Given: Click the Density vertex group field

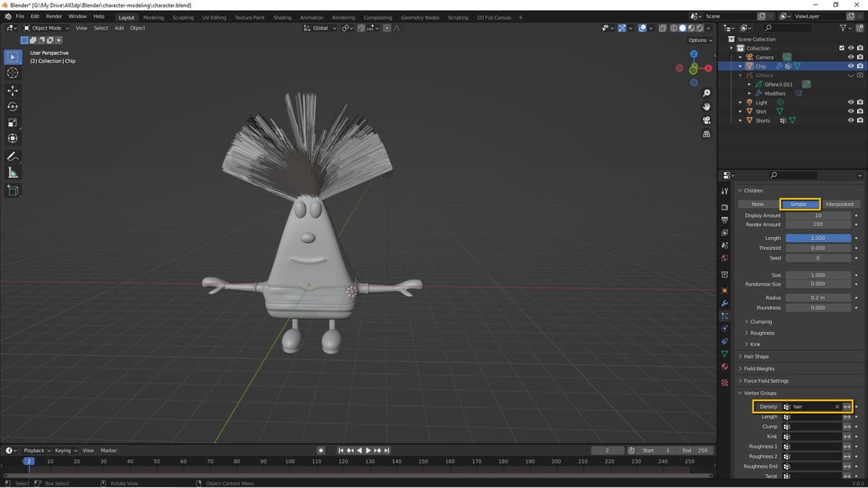Looking at the screenshot, I should point(811,406).
